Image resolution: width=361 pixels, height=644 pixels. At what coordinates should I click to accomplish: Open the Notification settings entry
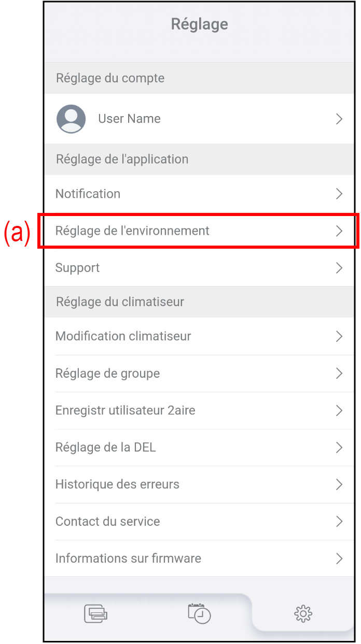coord(88,194)
